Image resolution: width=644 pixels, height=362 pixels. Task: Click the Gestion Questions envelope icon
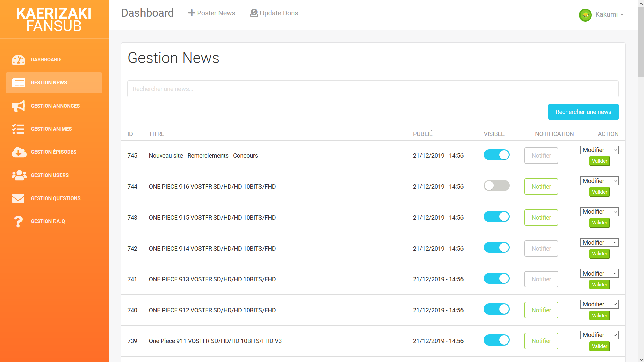(x=18, y=198)
